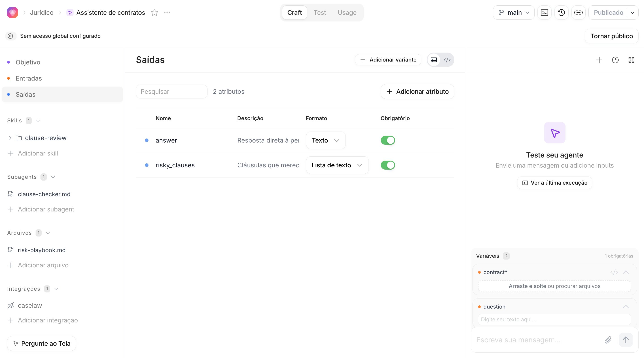
Task: Click Ver a última execução button
Action: click(x=555, y=183)
